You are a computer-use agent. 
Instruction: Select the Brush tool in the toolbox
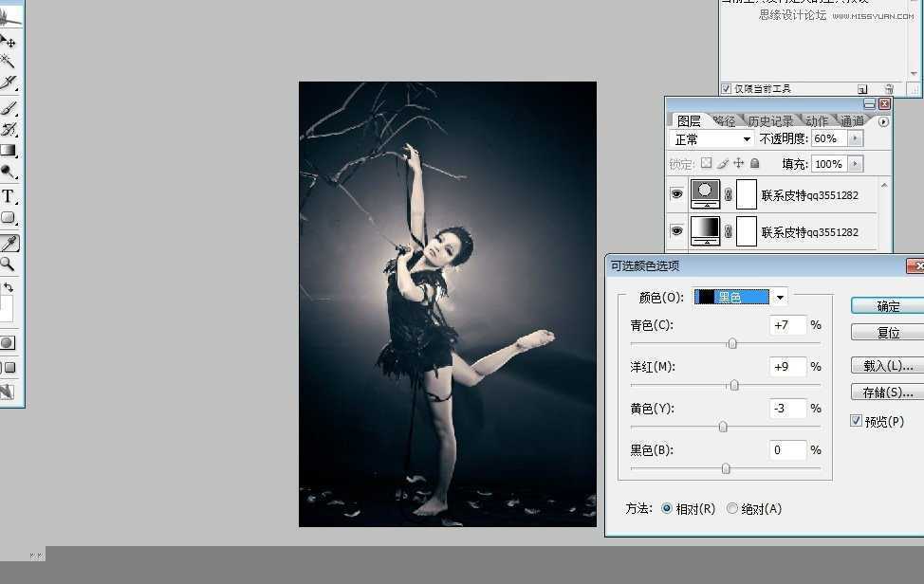coord(9,108)
